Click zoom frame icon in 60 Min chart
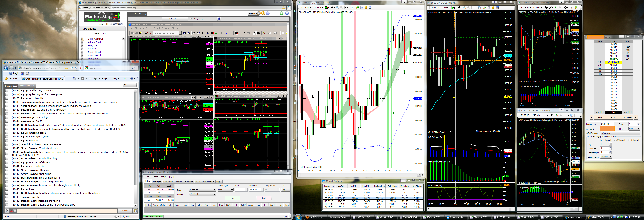This screenshot has height=220, width=644. click(x=571, y=8)
